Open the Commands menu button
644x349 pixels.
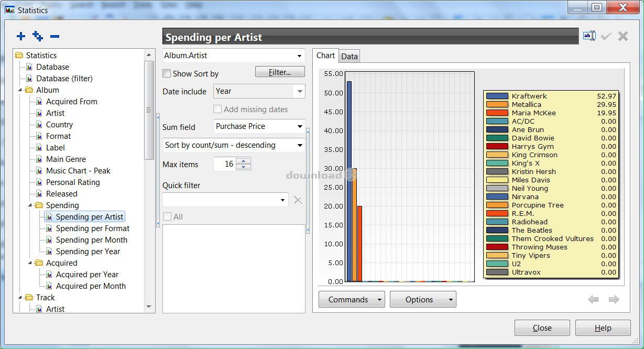352,300
